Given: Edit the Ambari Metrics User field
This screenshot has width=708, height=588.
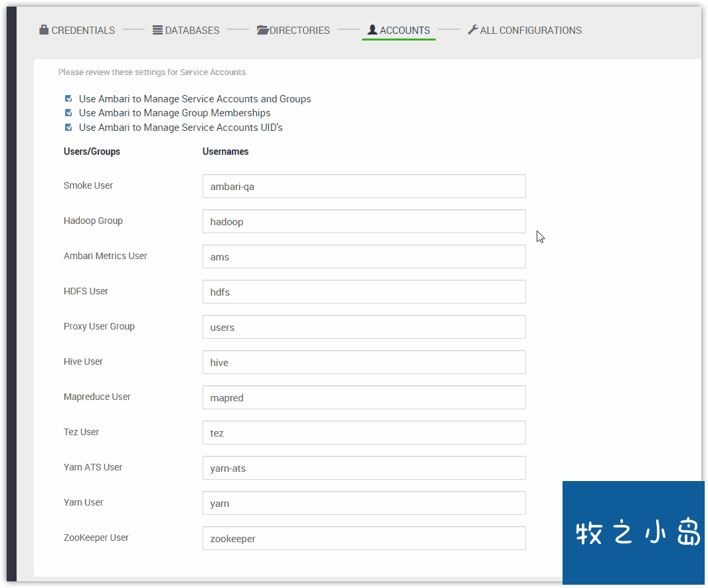Looking at the screenshot, I should click(x=364, y=256).
